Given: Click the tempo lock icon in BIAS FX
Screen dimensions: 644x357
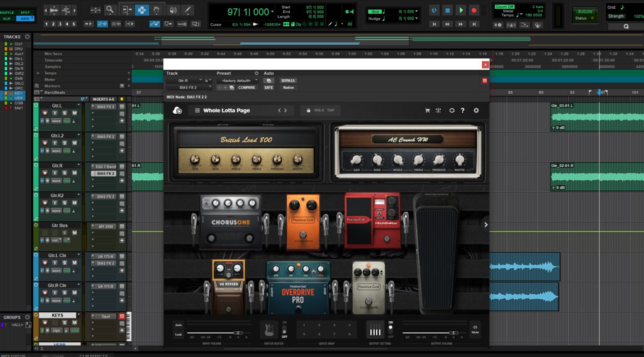Looking at the screenshot, I should 308,111.
